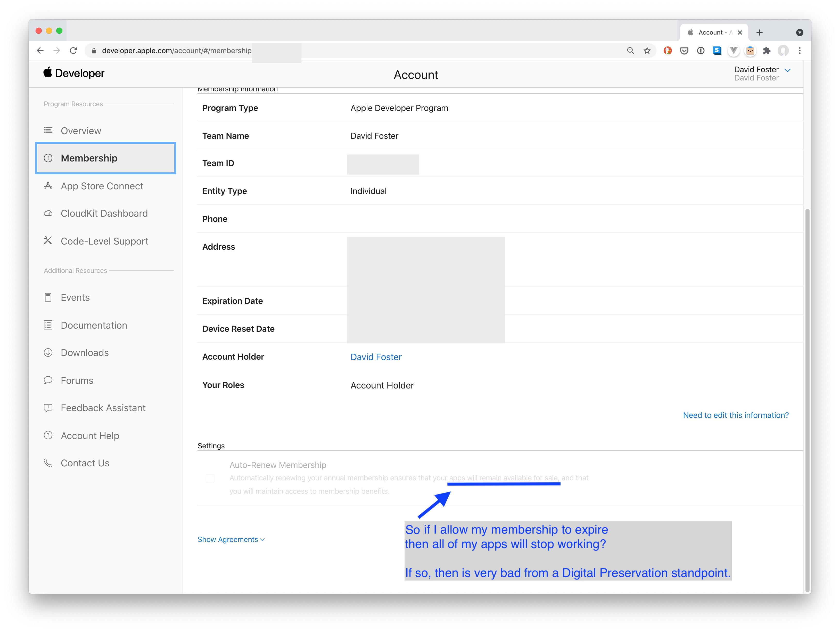Click Need to edit this information link
The image size is (840, 632).
click(736, 415)
